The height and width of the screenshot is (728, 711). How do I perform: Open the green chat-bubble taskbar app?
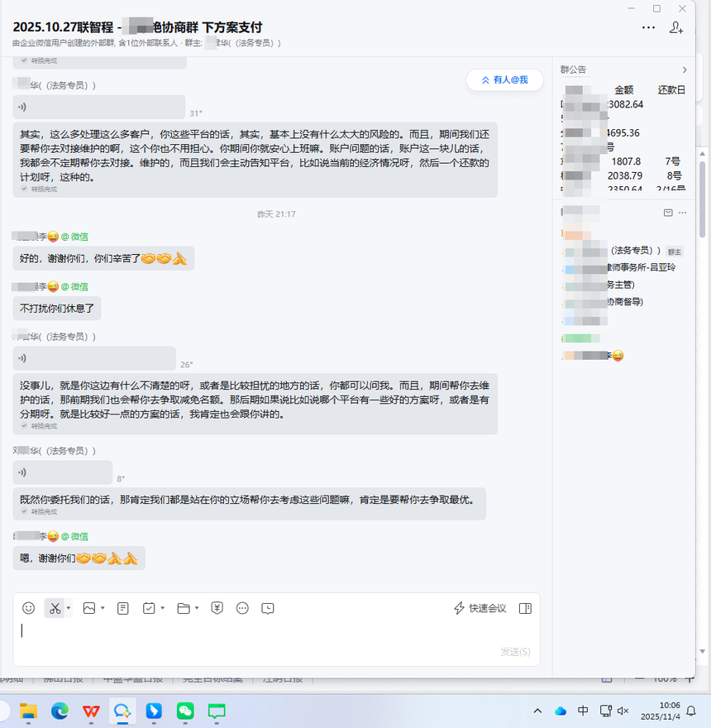click(217, 711)
